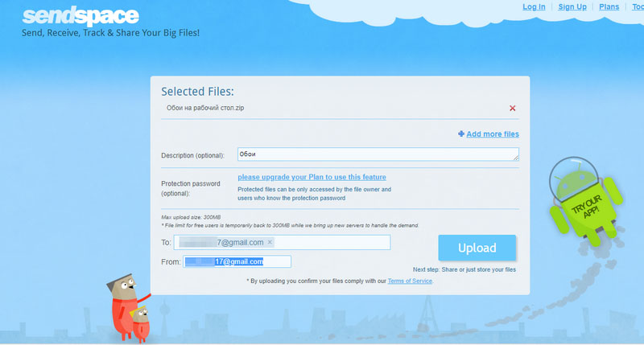This screenshot has height=345, width=644.
Task: Open the Sign Up link
Action: pos(572,7)
